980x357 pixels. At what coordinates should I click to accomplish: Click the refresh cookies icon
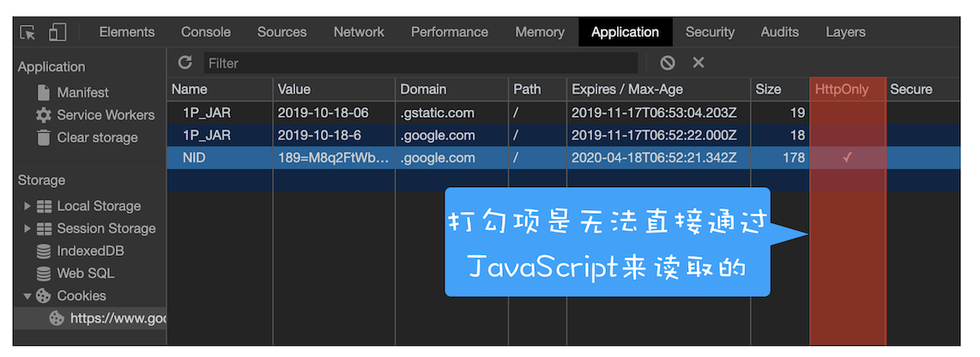tap(185, 63)
